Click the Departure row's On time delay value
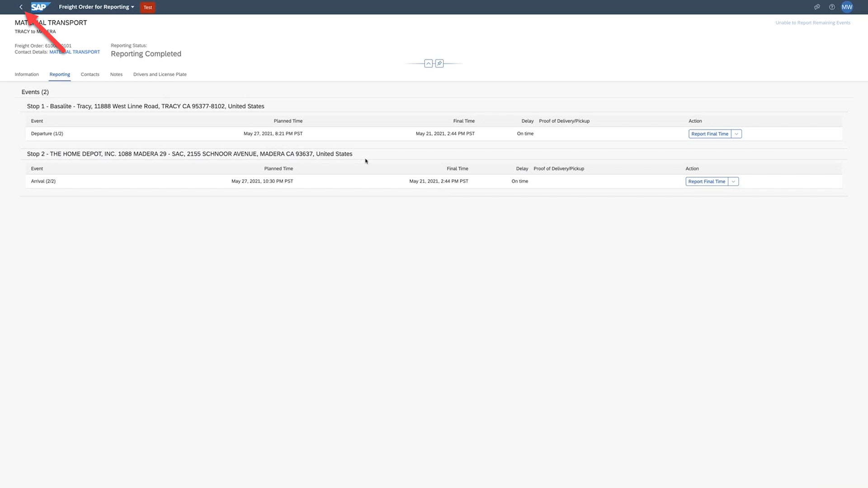 pyautogui.click(x=525, y=134)
